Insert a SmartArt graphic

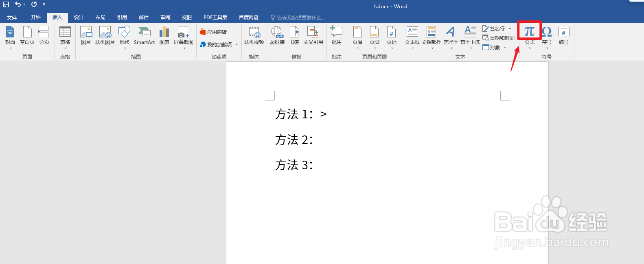pyautogui.click(x=144, y=36)
